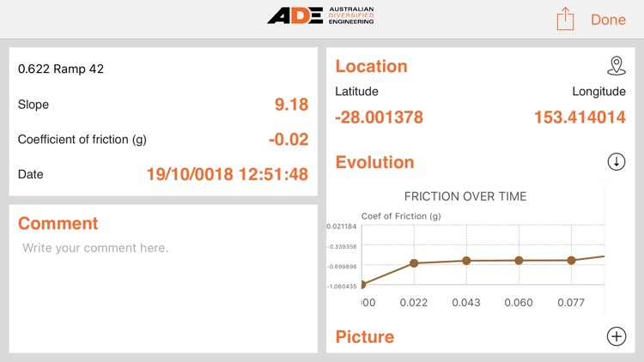Select the slope value 9.18
Image resolution: width=644 pixels, height=362 pixels.
[291, 105]
